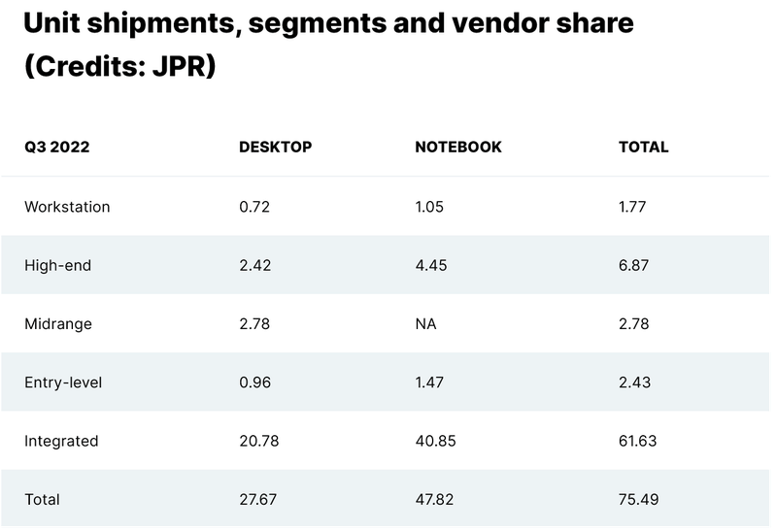Click the NOTEBOOK column header

tap(457, 148)
